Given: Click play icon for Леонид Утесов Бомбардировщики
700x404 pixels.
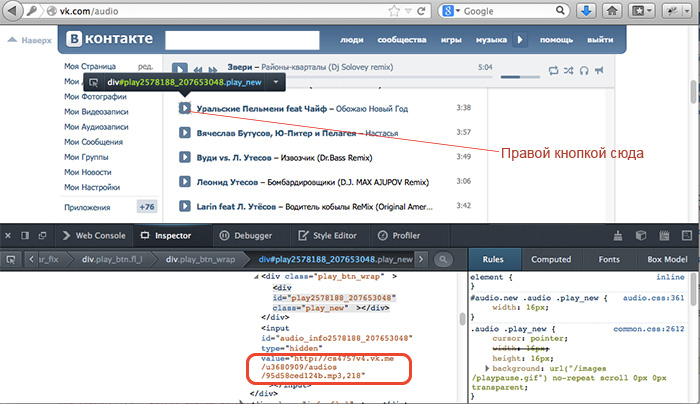Looking at the screenshot, I should click(x=185, y=182).
